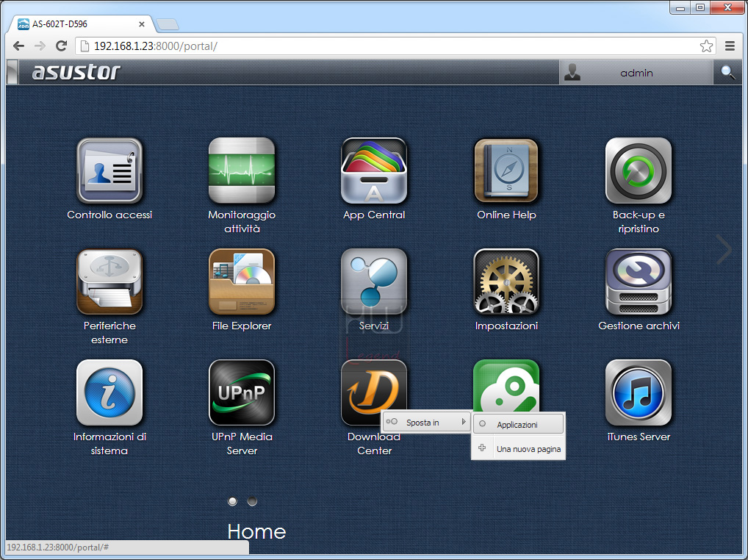The height and width of the screenshot is (560, 748).
Task: Focus the address bar URL field
Action: coord(395,46)
